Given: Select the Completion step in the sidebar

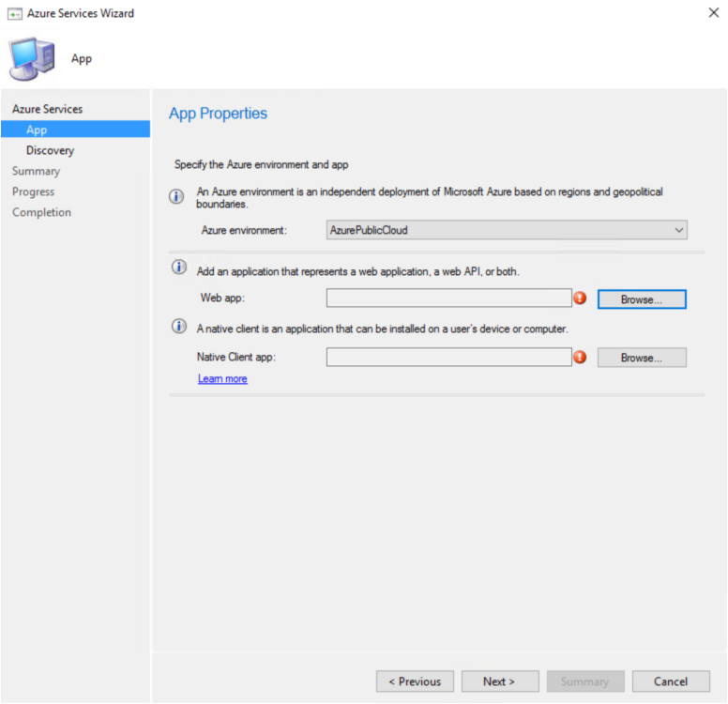Looking at the screenshot, I should [42, 212].
